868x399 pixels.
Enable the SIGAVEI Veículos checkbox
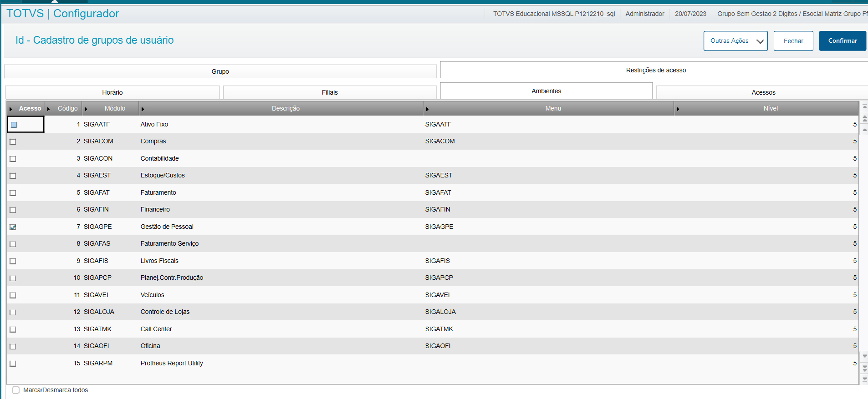(13, 295)
